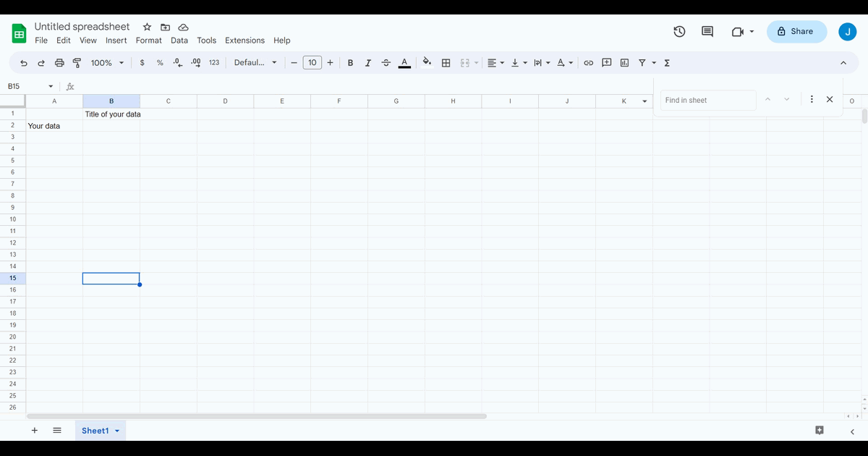Viewport: 868px width, 456px height.
Task: Expand the text rotation dropdown
Action: tap(571, 63)
